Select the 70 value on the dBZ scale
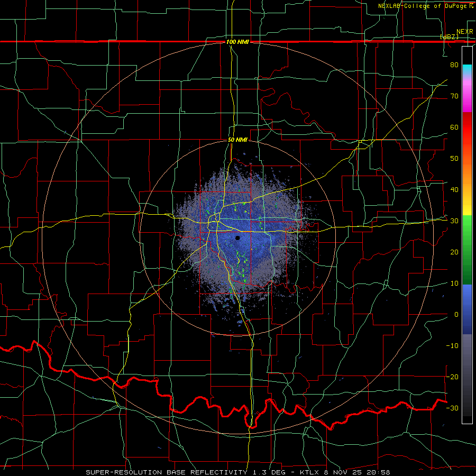Image resolution: width=476 pixels, height=476 pixels. click(454, 96)
